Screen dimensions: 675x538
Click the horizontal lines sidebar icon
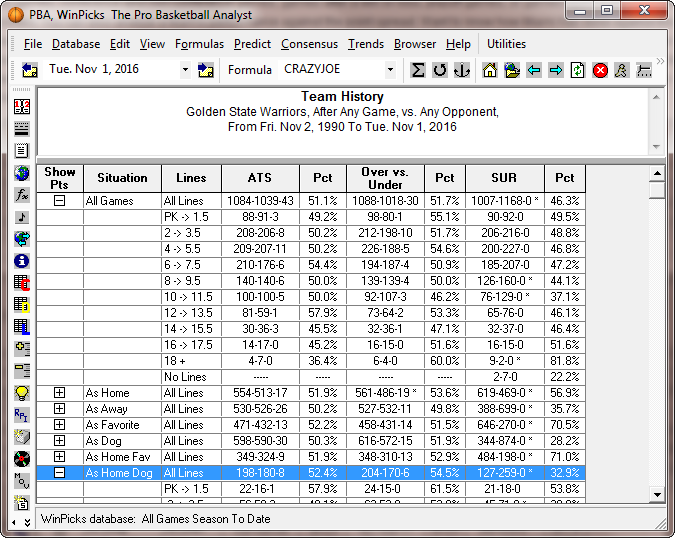[22, 128]
